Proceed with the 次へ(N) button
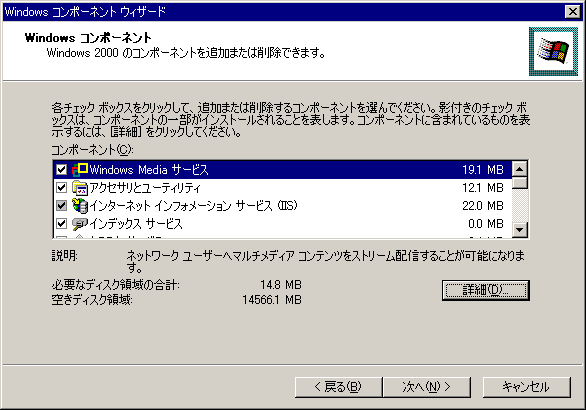This screenshot has height=410, width=586. point(426,387)
